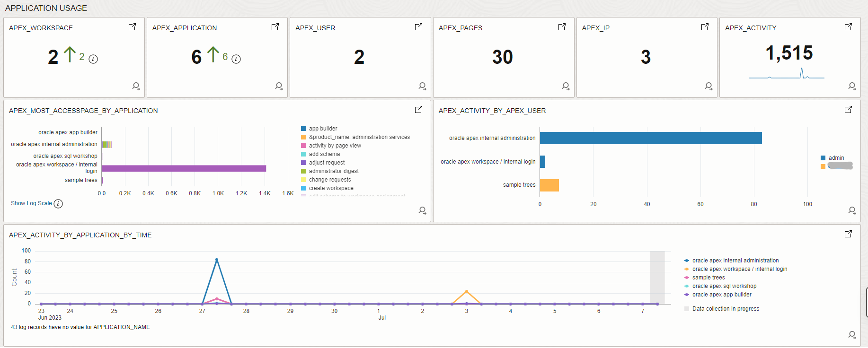Open APEX_ACTIVITY tile in log explorer

point(852,86)
